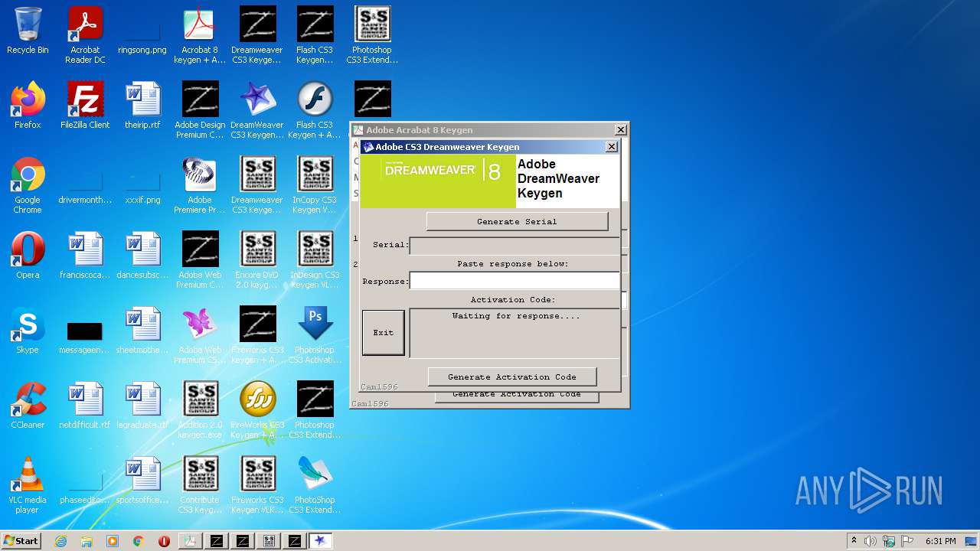This screenshot has height=551, width=980.
Task: Select the Acrobat 8 keygen desktop file
Action: (200, 35)
